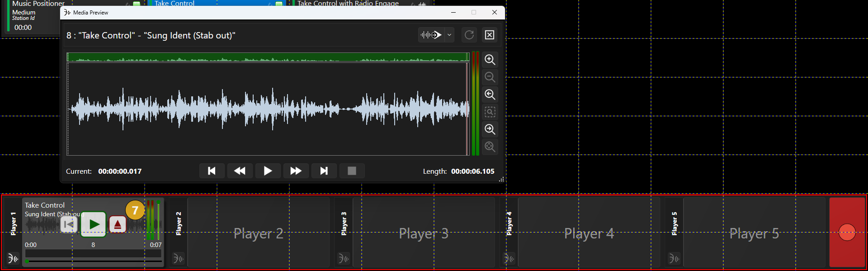Screen dimensions: 868x271
Task: Select the zoom-to-start magnifier with left arrow
Action: pyautogui.click(x=490, y=95)
